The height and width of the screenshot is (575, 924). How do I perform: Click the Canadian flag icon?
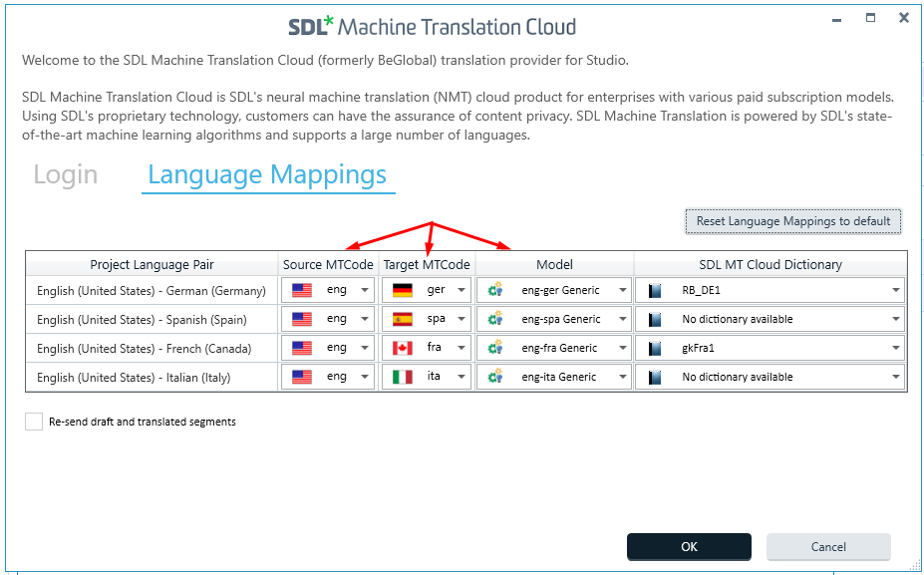(403, 348)
